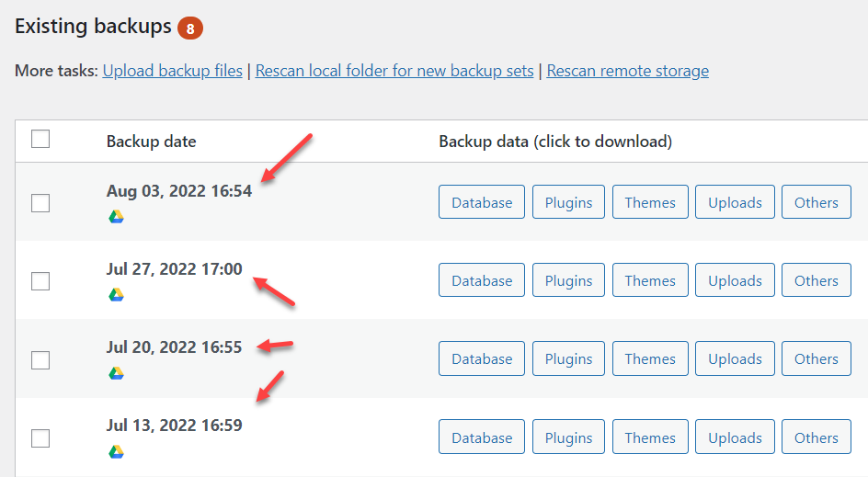Image resolution: width=868 pixels, height=477 pixels.
Task: Tick the Jul 13, 2022 backup checkbox
Action: [x=40, y=438]
